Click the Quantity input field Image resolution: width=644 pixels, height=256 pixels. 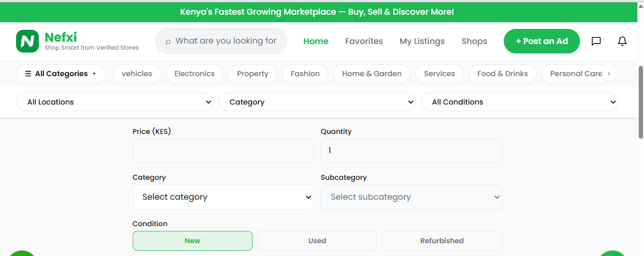click(411, 151)
